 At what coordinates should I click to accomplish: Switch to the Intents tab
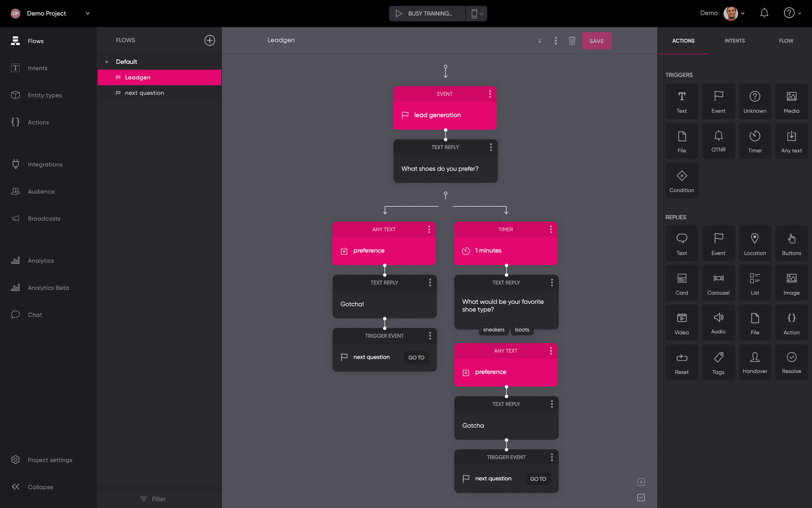(x=734, y=41)
